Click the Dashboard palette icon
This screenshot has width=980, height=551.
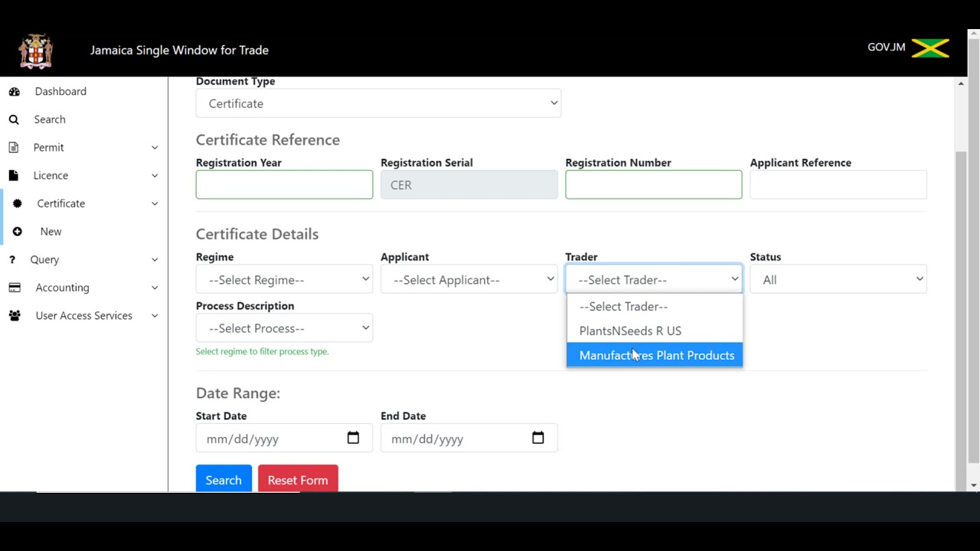[x=14, y=91]
